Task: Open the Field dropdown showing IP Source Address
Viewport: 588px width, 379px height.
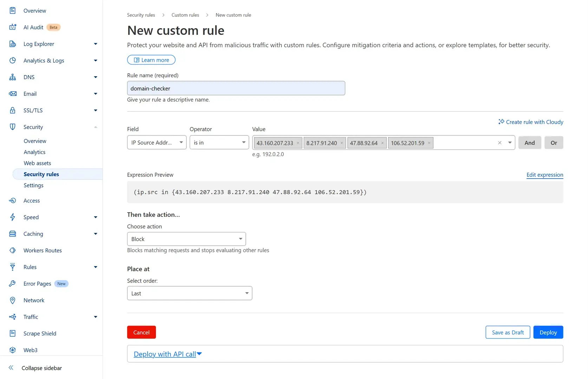Action: coord(157,142)
